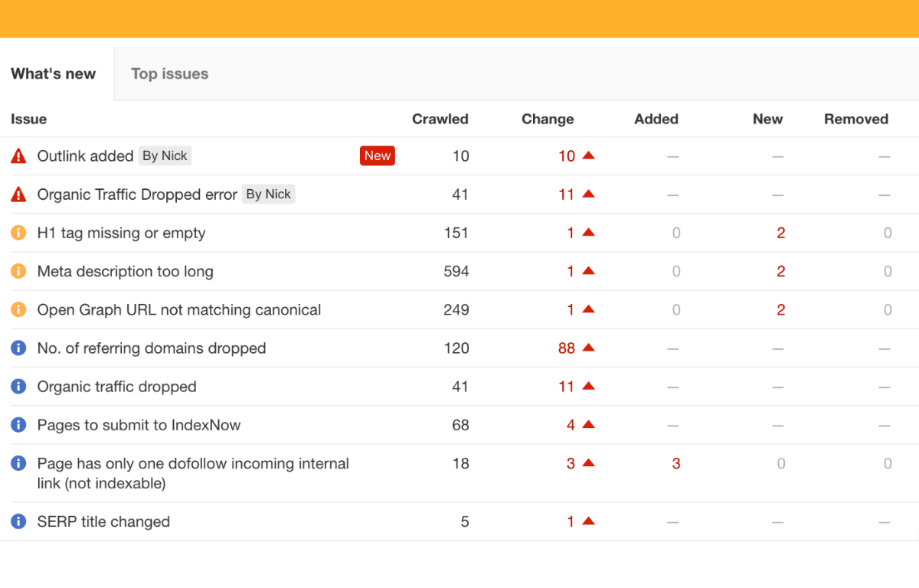Click warning icon beside Meta description too long
919x588 pixels.
pyautogui.click(x=18, y=271)
